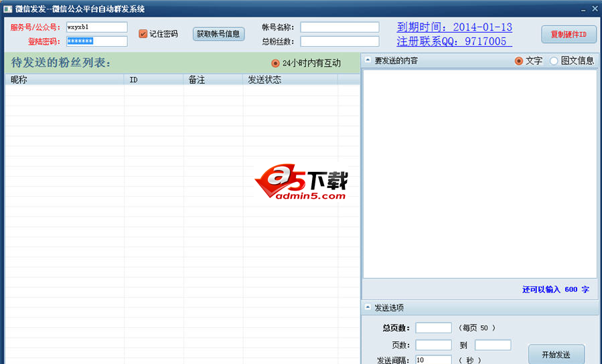
Task: Open the 注册联系QQ 9717005 link
Action: point(454,41)
